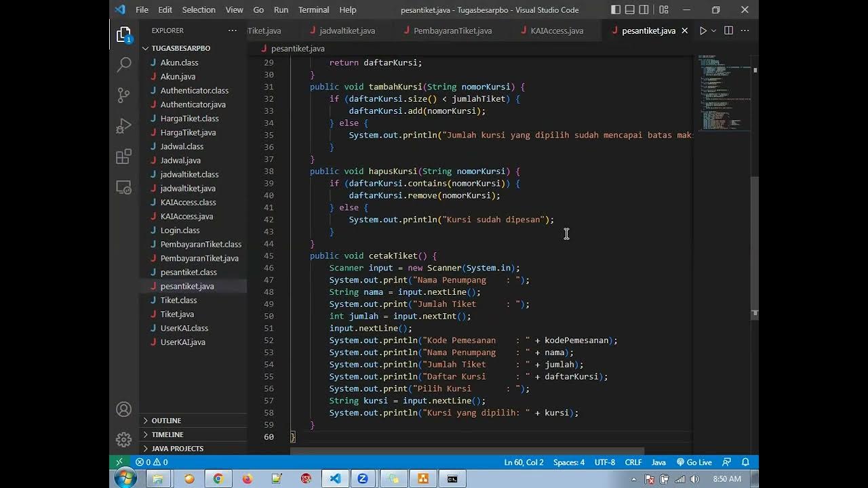
Task: Switch to PembayaranTiket.java tab
Action: coord(452,30)
